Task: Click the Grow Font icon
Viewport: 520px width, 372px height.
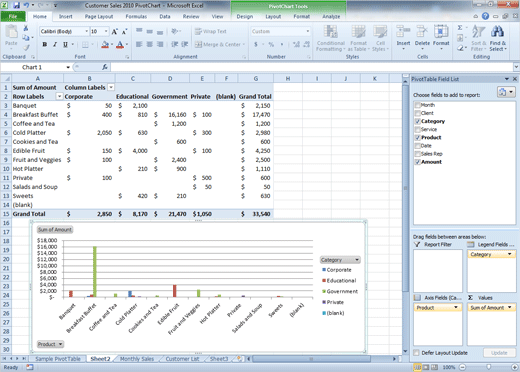Action: (x=114, y=32)
